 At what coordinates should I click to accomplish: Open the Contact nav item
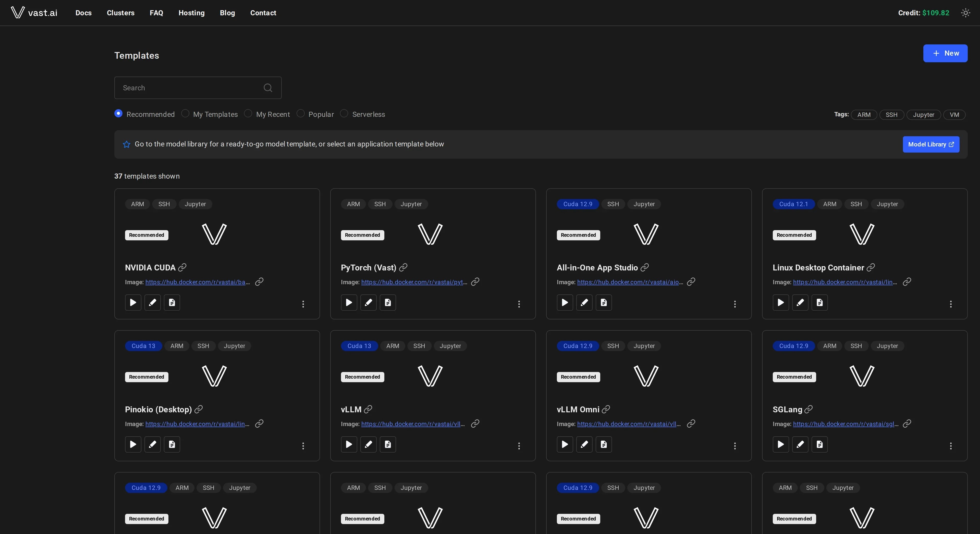point(263,13)
